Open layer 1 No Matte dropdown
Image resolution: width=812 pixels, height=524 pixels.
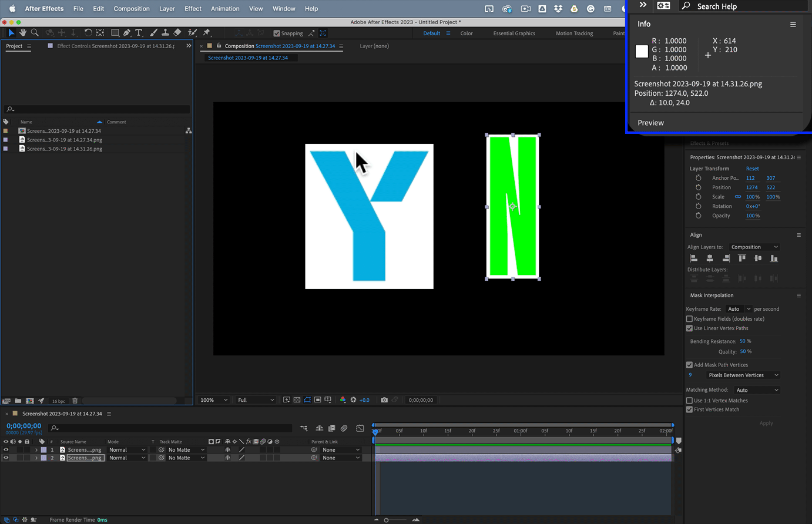click(x=186, y=450)
